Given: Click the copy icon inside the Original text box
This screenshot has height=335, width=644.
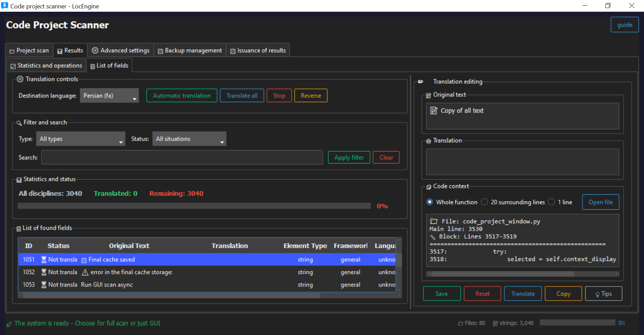Looking at the screenshot, I should 434,111.
